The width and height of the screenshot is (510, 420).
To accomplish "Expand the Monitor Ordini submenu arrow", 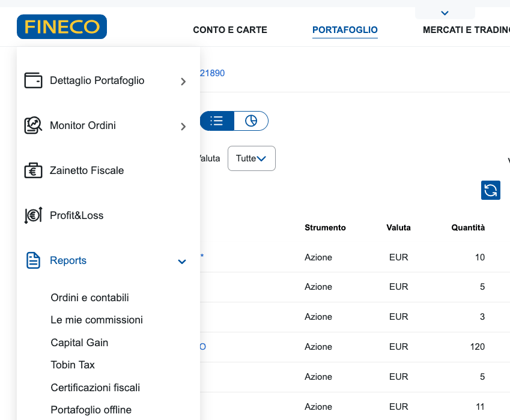I will 183,127.
